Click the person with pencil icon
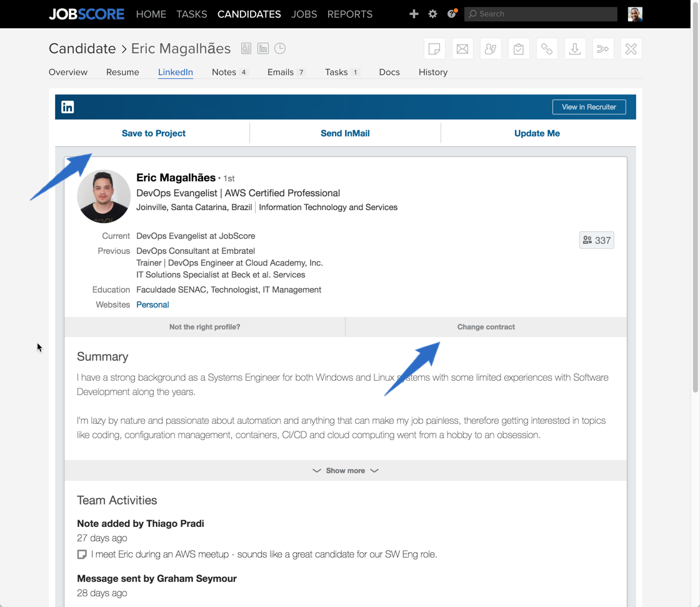This screenshot has height=607, width=700. click(491, 49)
